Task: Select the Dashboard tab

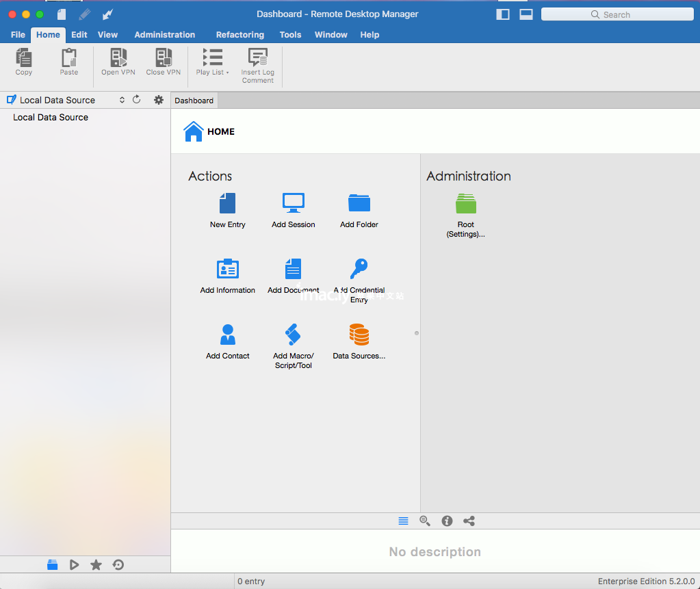Action: tap(194, 101)
